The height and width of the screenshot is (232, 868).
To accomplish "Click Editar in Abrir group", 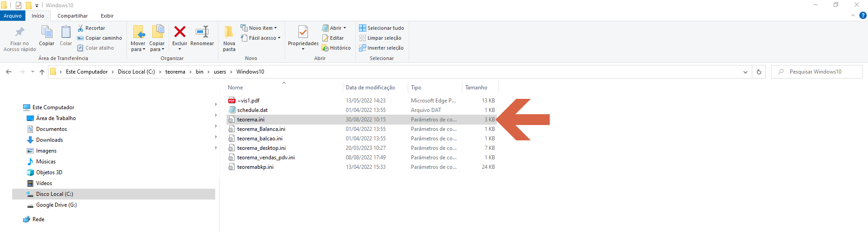I will point(333,38).
